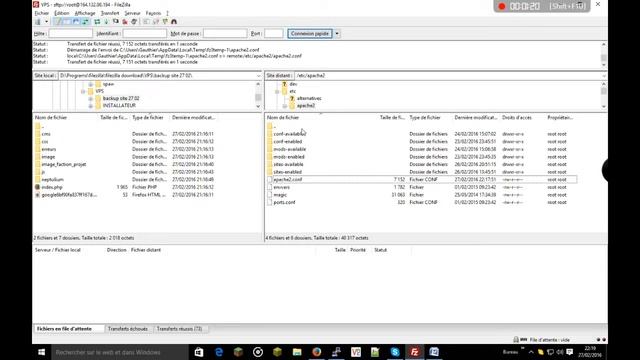The height and width of the screenshot is (360, 640).
Task: Open the Transfert menu
Action: (x=110, y=13)
